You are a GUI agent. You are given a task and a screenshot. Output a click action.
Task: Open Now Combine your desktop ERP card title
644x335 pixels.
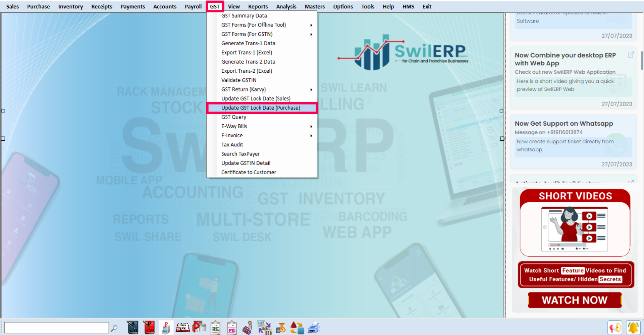pos(565,59)
